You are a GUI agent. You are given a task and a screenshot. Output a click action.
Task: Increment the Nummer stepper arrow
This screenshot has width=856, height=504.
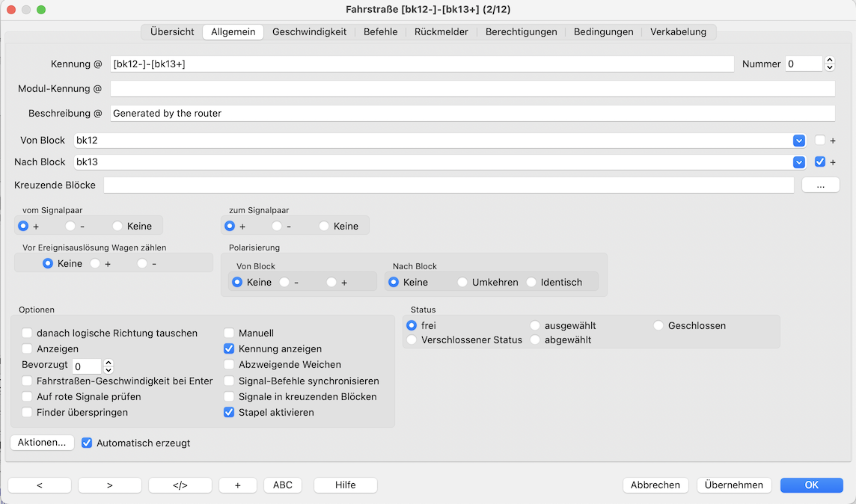(830, 61)
